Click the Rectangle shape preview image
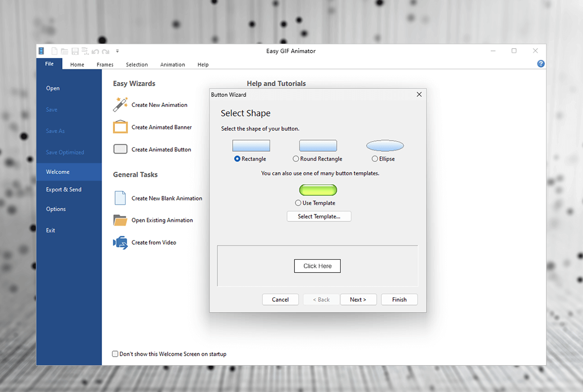 coord(251,145)
